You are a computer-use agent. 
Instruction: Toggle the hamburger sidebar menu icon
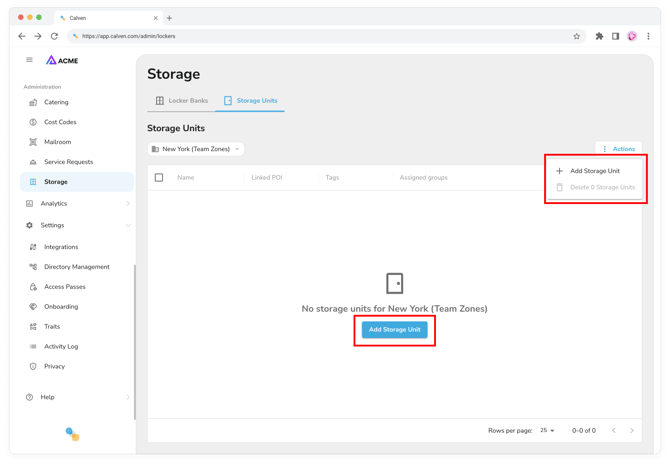[29, 59]
